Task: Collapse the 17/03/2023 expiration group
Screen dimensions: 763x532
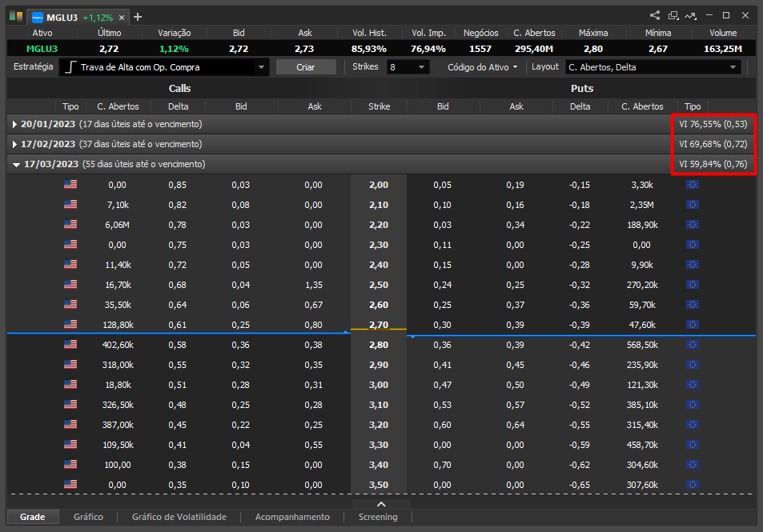Action: coord(16,165)
